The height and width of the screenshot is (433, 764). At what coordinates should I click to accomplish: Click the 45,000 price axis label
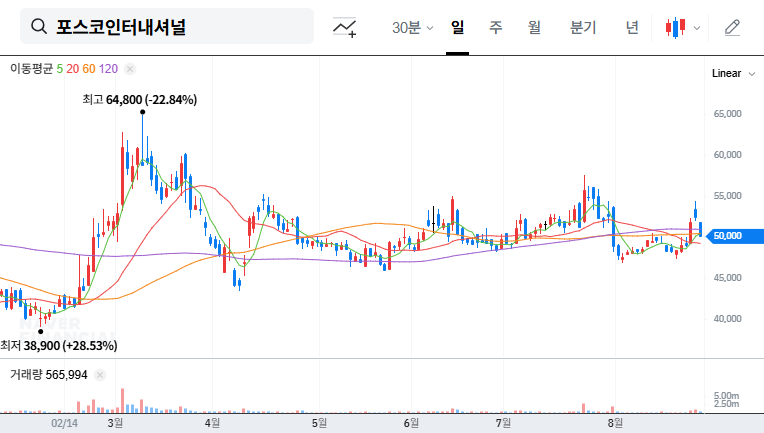727,278
